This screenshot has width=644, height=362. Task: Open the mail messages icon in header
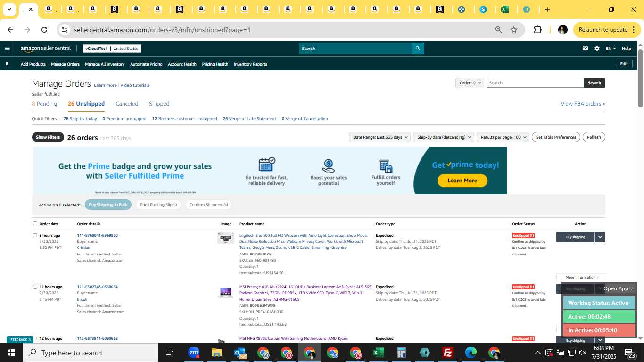(585, 48)
